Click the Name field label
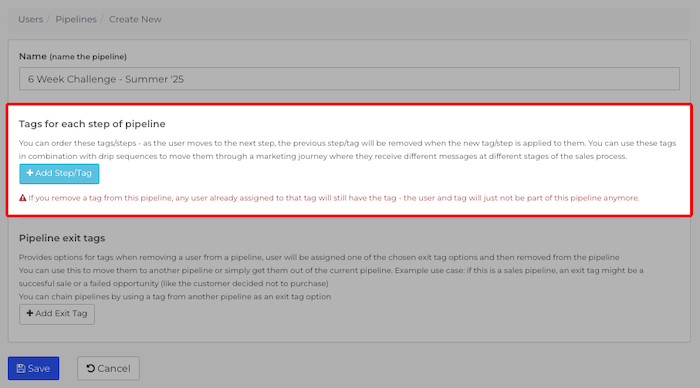 click(x=33, y=56)
